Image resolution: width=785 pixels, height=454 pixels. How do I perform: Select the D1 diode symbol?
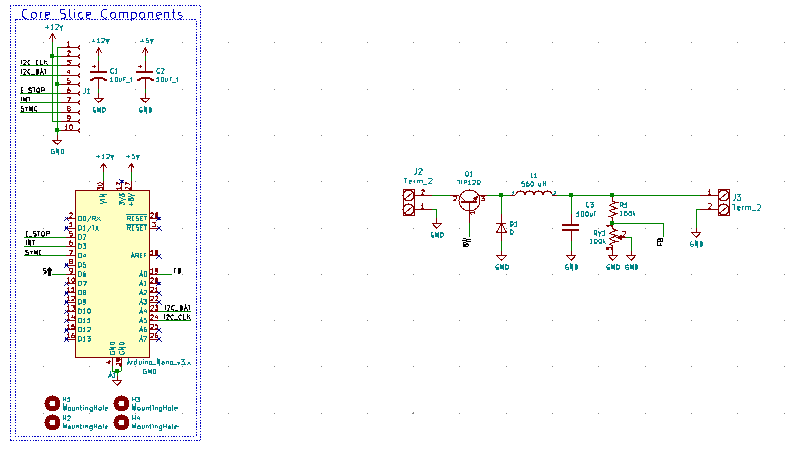[502, 227]
